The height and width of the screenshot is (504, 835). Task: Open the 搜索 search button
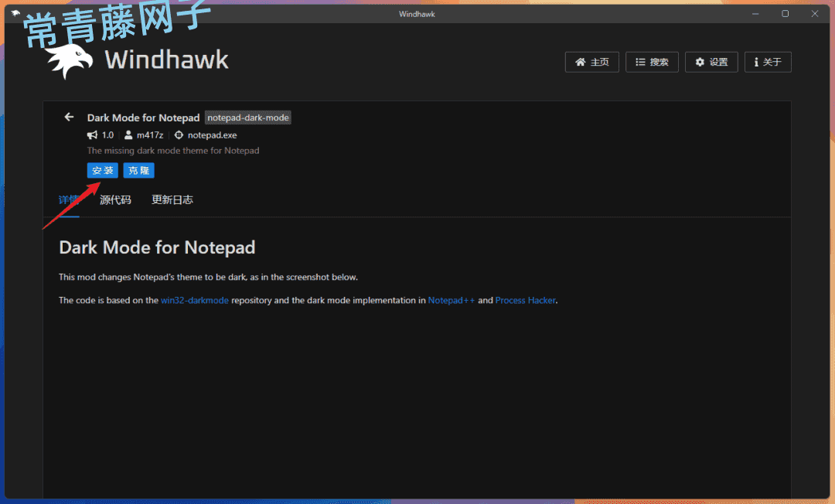click(x=652, y=63)
